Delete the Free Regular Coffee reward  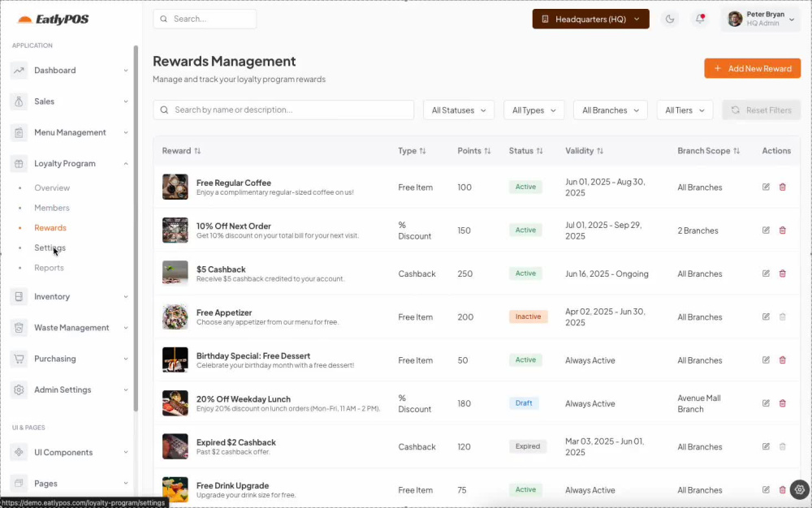[x=783, y=187]
